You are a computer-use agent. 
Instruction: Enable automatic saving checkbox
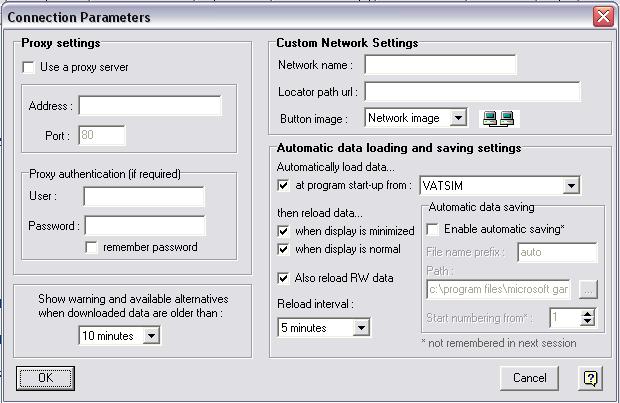point(433,229)
